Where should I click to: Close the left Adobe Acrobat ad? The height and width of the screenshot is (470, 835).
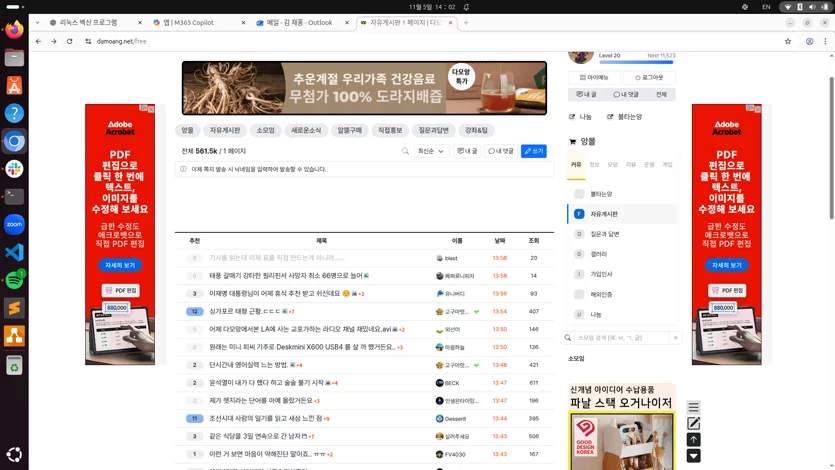click(x=151, y=109)
